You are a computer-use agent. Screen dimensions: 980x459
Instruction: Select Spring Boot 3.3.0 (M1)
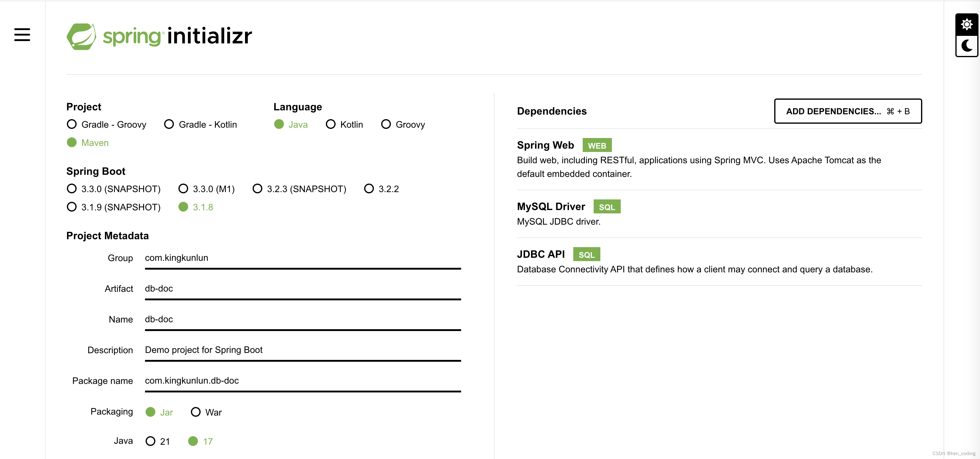[207, 189]
